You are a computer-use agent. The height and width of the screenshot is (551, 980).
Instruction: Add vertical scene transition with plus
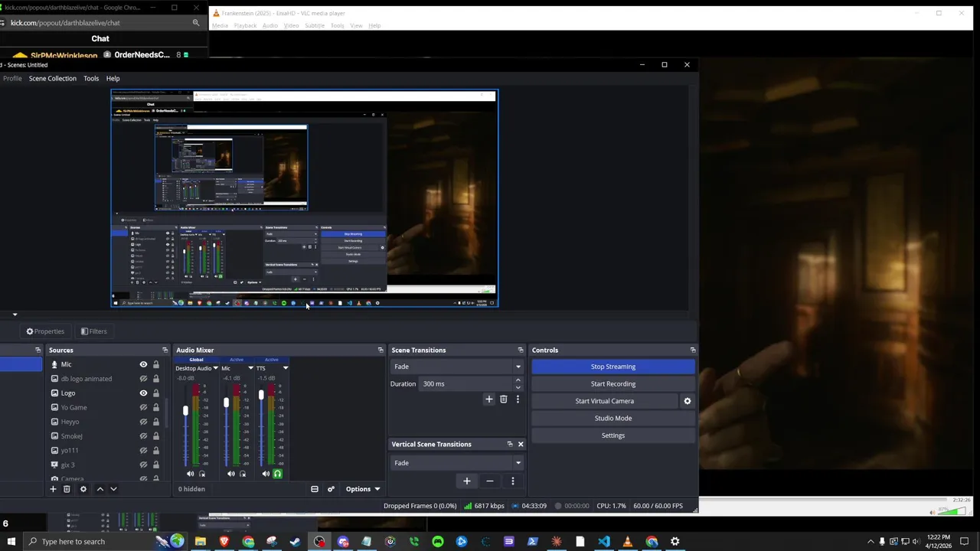467,481
